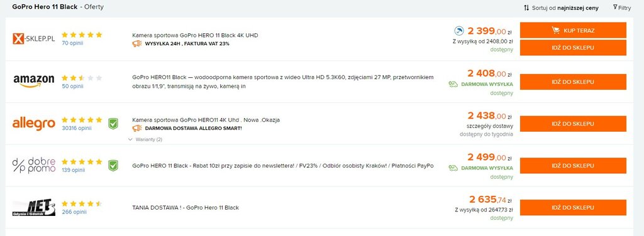Image resolution: width=644 pixels, height=236 pixels.
Task: Click the NET-S shop logo
Action: tap(34, 207)
